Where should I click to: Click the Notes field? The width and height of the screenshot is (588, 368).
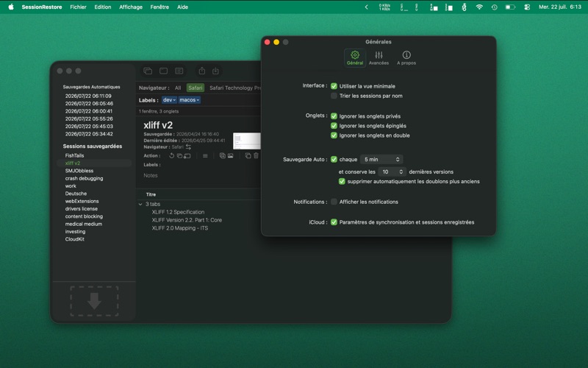[x=151, y=175]
